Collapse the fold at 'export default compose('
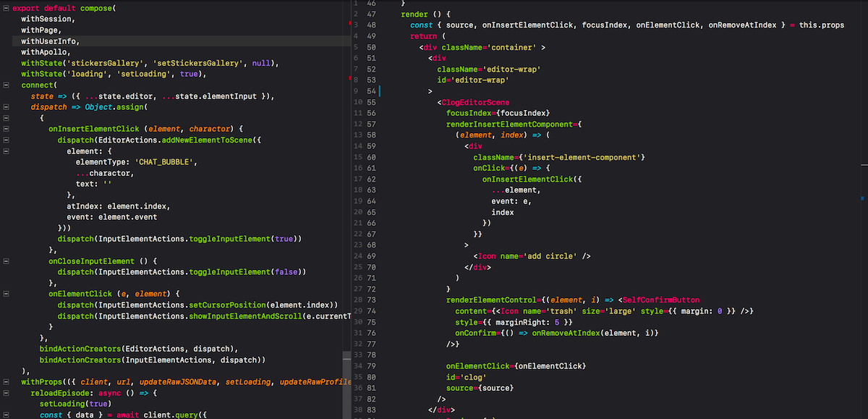Image resolution: width=868 pixels, height=419 pixels. (6, 8)
